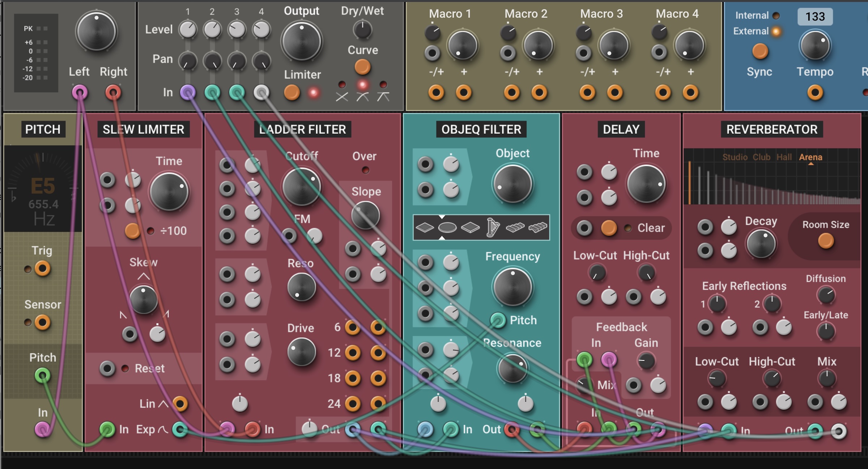Click the Slew Limiter Reset jack

pyautogui.click(x=107, y=369)
